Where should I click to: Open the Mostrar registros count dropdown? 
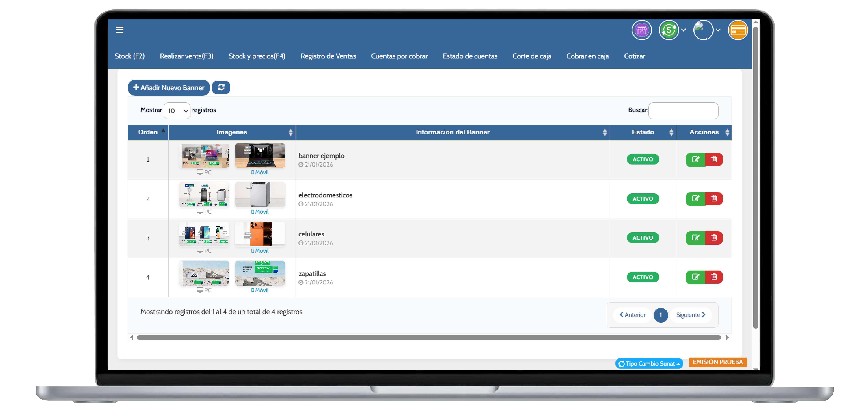[x=177, y=111]
